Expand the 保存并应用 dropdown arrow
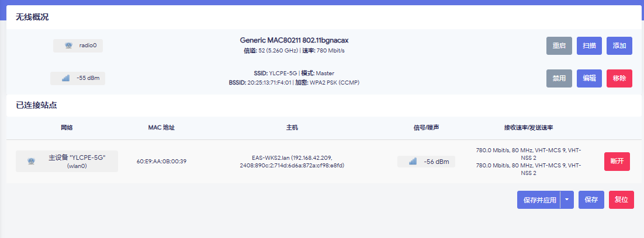The height and width of the screenshot is (238, 644). (x=567, y=199)
